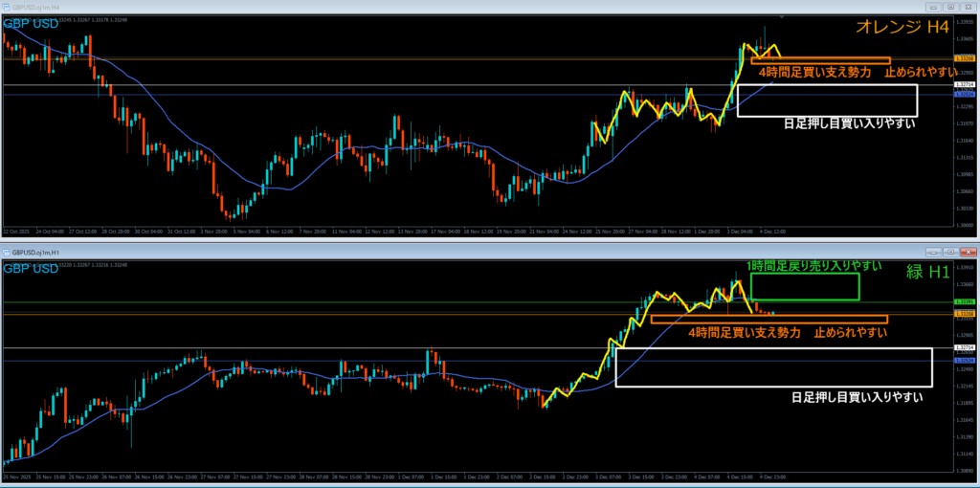Image resolution: width=980 pixels, height=488 pixels.
Task: Close the GBPUSD H1 chart window
Action: point(969,253)
